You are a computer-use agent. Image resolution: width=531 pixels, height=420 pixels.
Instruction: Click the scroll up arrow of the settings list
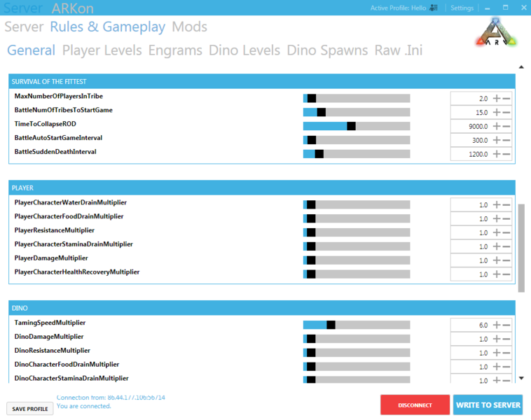pyautogui.click(x=521, y=67)
